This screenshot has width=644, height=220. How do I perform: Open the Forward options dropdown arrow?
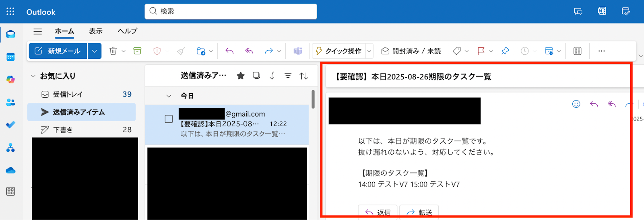click(279, 51)
